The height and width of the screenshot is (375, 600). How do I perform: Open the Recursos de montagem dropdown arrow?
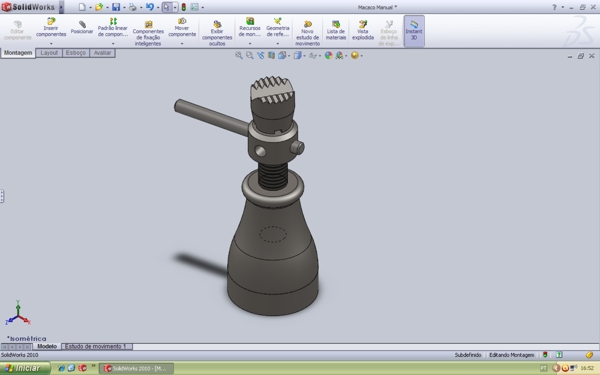250,44
